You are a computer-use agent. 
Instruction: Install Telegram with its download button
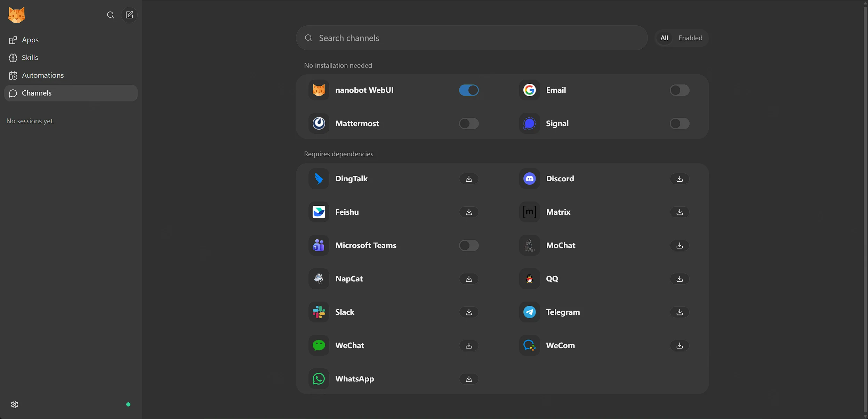(x=680, y=312)
